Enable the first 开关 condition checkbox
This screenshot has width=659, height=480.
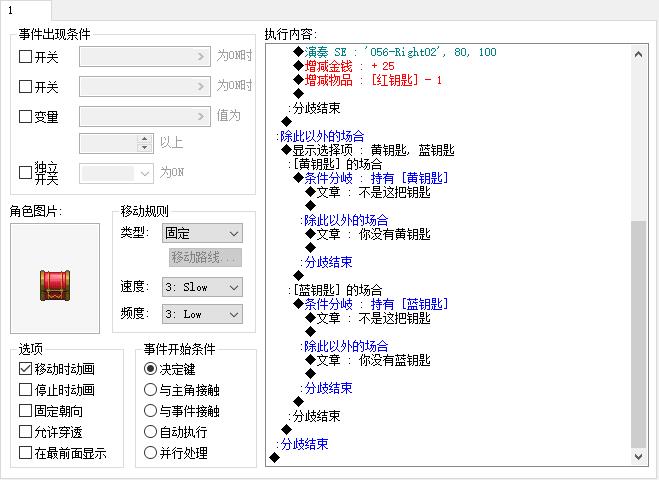click(x=25, y=56)
